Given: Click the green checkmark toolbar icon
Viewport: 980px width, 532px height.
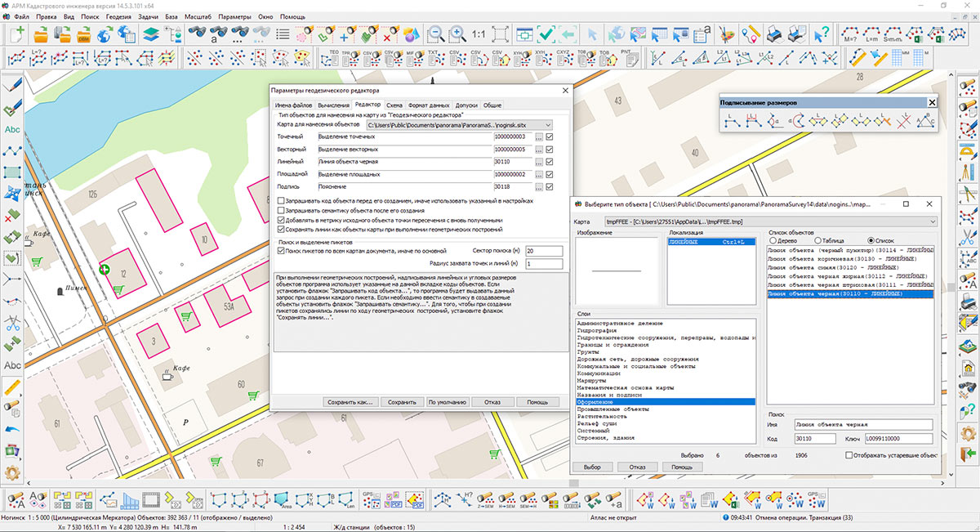Looking at the screenshot, I should pyautogui.click(x=546, y=34).
